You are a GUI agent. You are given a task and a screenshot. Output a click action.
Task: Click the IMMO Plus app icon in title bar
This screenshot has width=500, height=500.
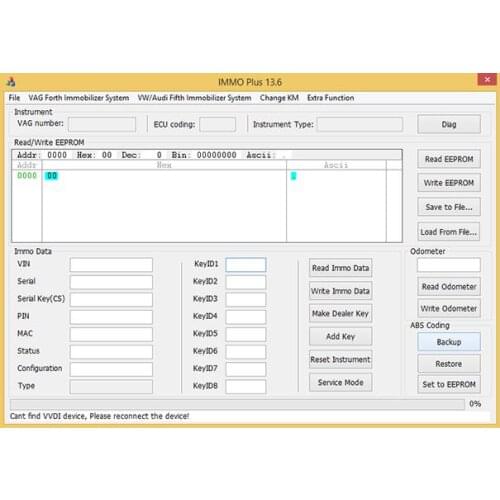pyautogui.click(x=11, y=82)
